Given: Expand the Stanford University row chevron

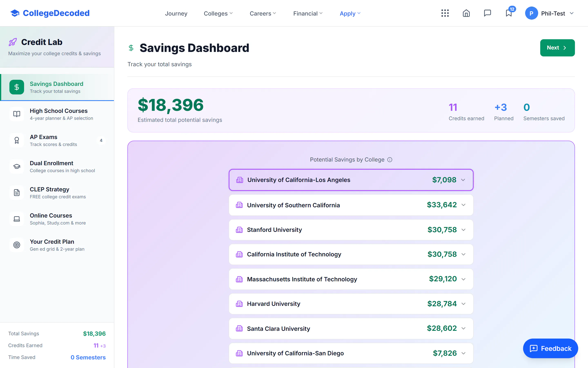Looking at the screenshot, I should (x=463, y=230).
